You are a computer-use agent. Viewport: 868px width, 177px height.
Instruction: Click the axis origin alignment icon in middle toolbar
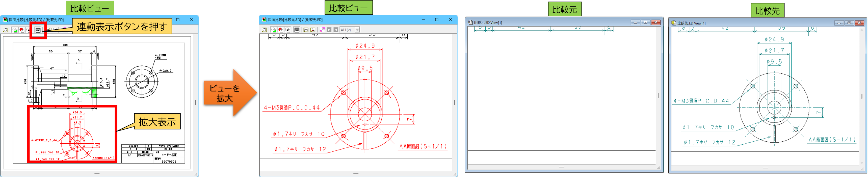tap(313, 30)
